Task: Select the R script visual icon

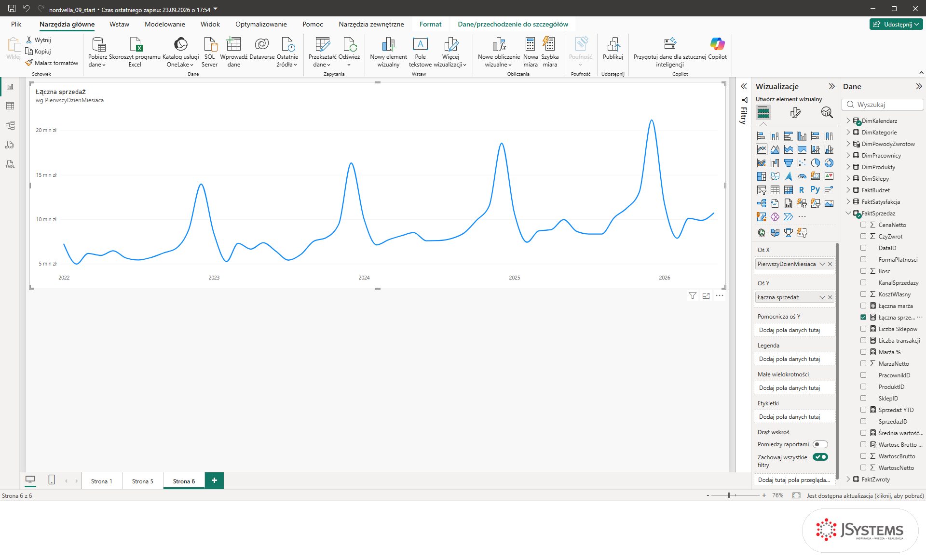Action: [802, 190]
